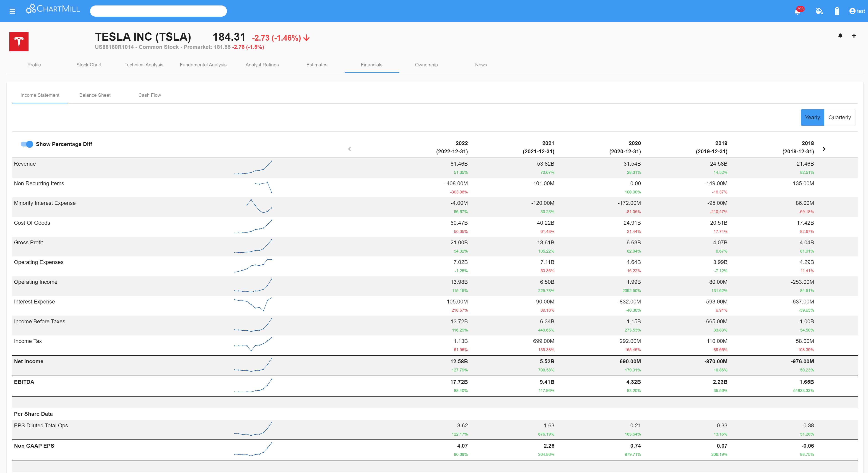Click the 2022 column header

coord(452,147)
